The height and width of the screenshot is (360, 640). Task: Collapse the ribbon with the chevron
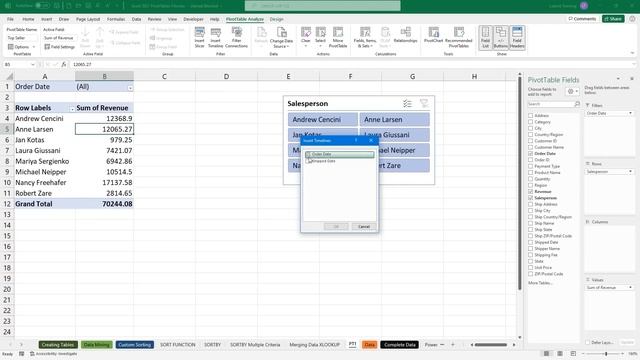point(632,53)
